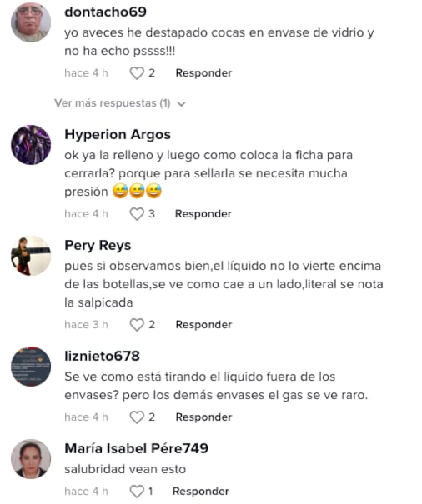Click chevron next to Ver más respuestas
Viewport: 422px width, 504px height.
click(182, 104)
